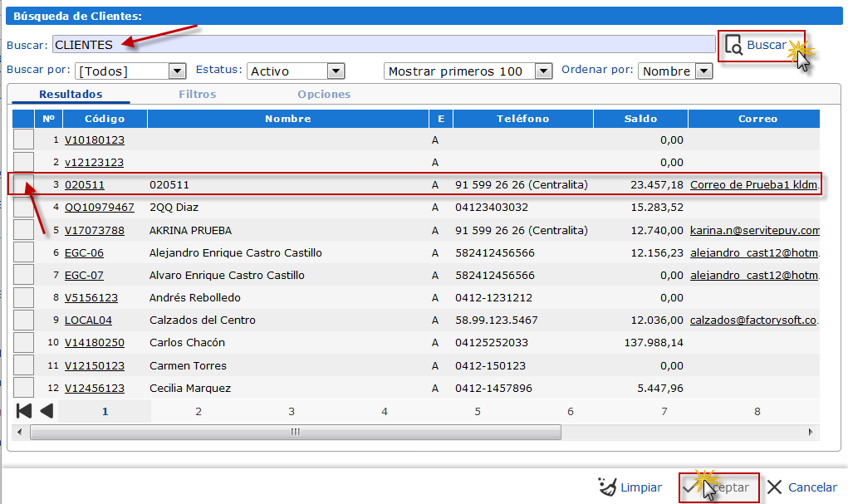This screenshot has height=504, width=848.
Task: Switch to the Filtros tab
Action: pyautogui.click(x=197, y=95)
